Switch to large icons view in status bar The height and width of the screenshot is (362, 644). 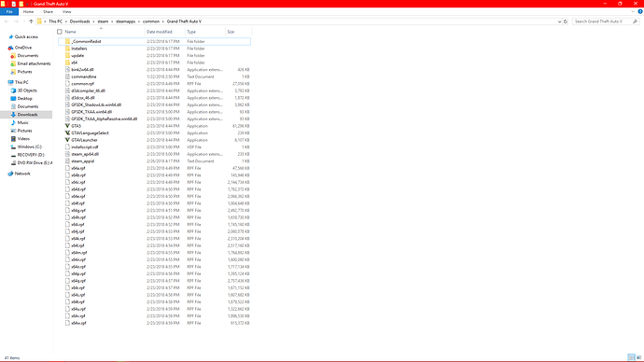click(x=638, y=357)
